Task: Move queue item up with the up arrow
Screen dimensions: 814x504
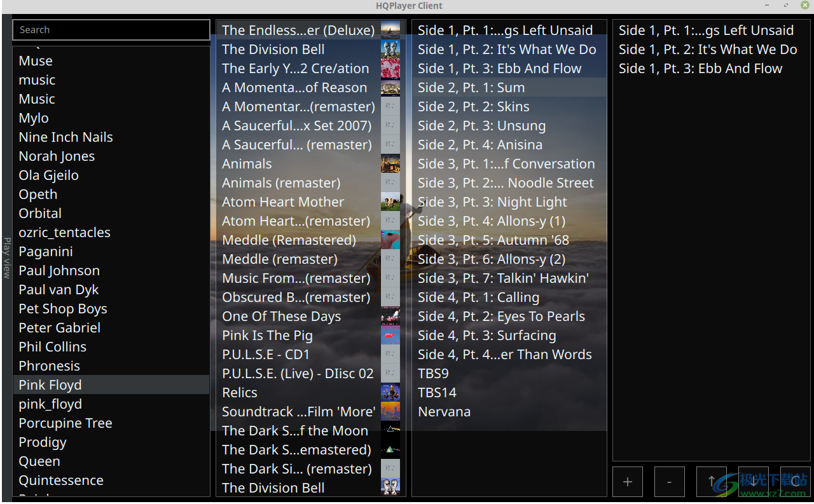Action: (712, 482)
